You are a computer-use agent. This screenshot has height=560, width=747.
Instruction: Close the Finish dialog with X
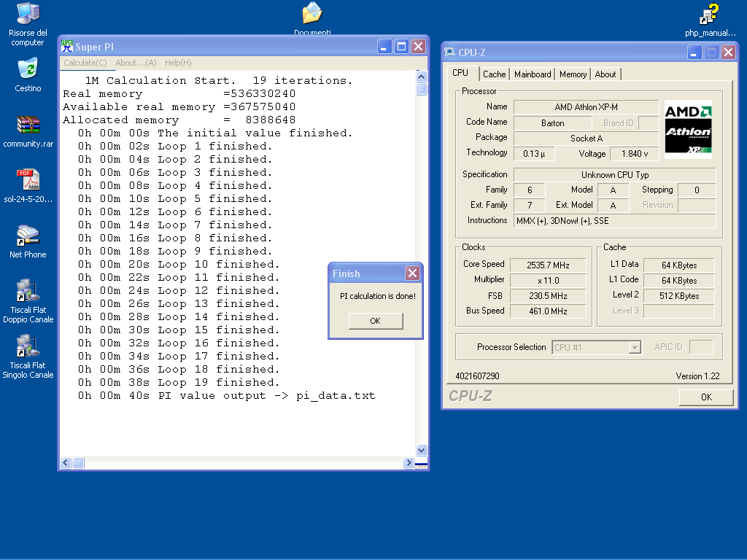tap(413, 273)
